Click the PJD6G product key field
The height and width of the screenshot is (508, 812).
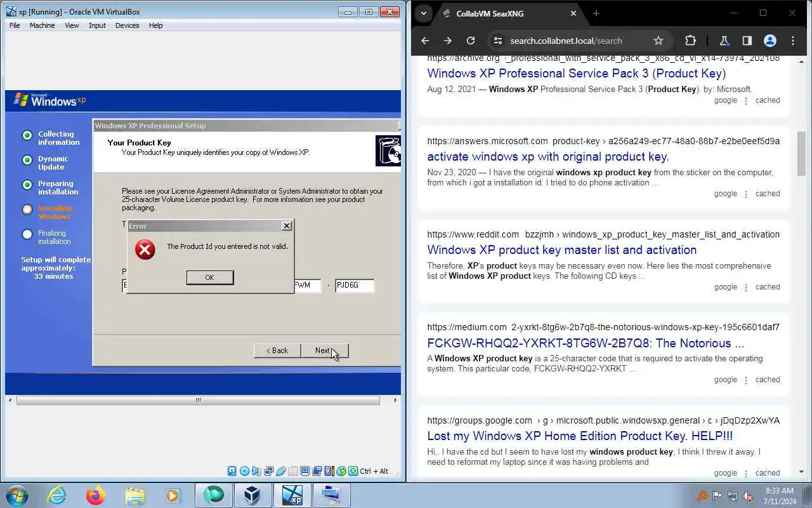pyautogui.click(x=355, y=285)
